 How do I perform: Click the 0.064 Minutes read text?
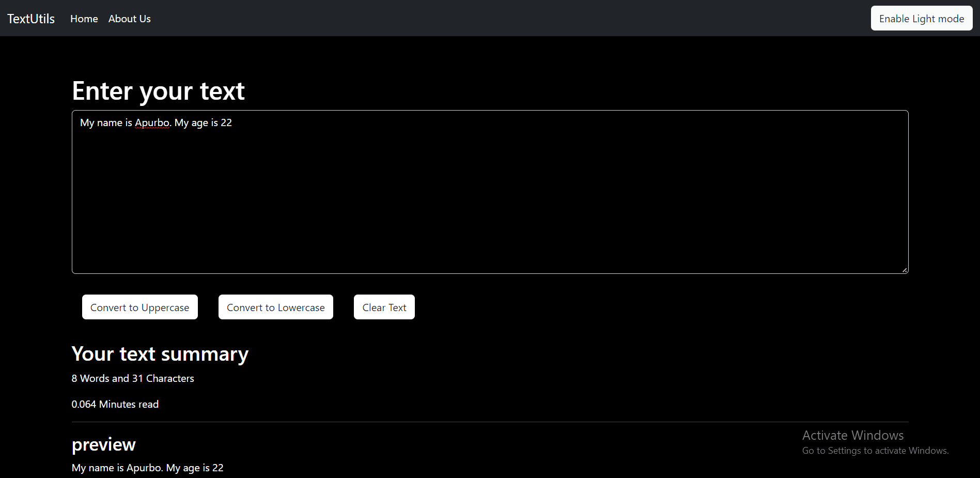click(x=115, y=405)
